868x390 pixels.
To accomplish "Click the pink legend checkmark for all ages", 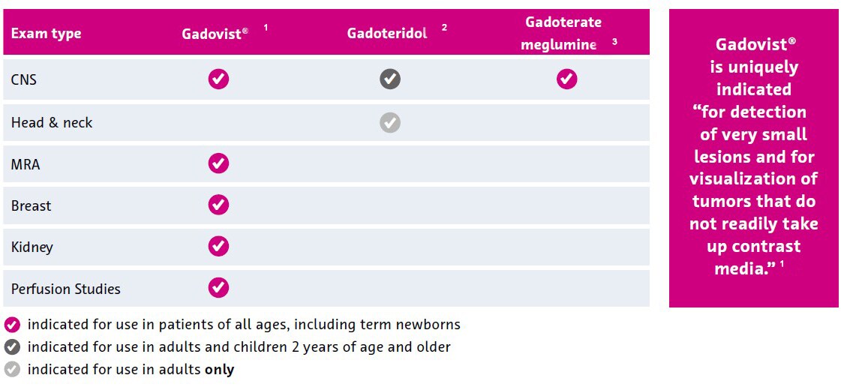I will pos(12,325).
